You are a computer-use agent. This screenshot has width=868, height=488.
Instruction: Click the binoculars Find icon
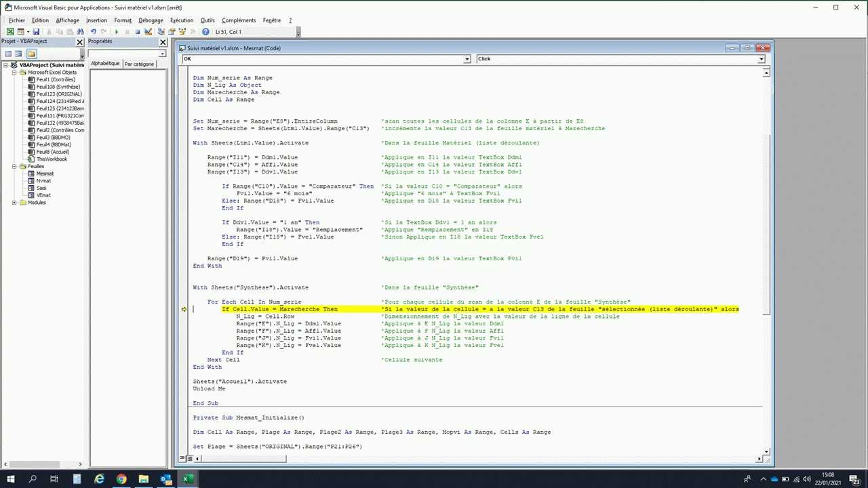click(x=81, y=32)
